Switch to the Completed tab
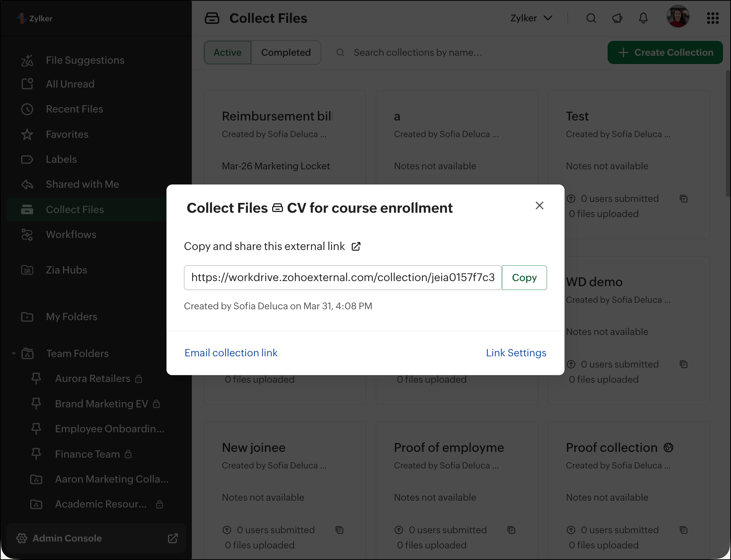The width and height of the screenshot is (731, 560). [286, 52]
